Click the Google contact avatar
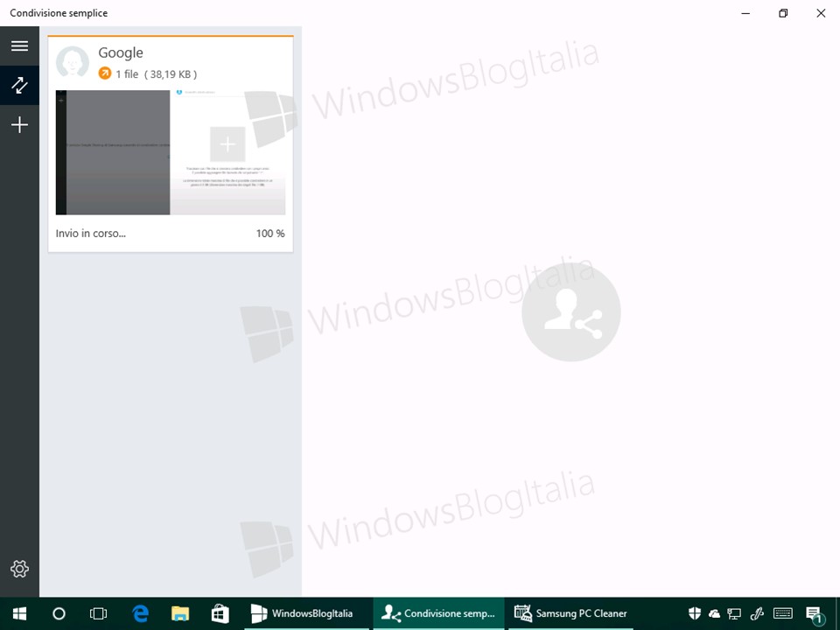This screenshot has width=840, height=630. 73,62
